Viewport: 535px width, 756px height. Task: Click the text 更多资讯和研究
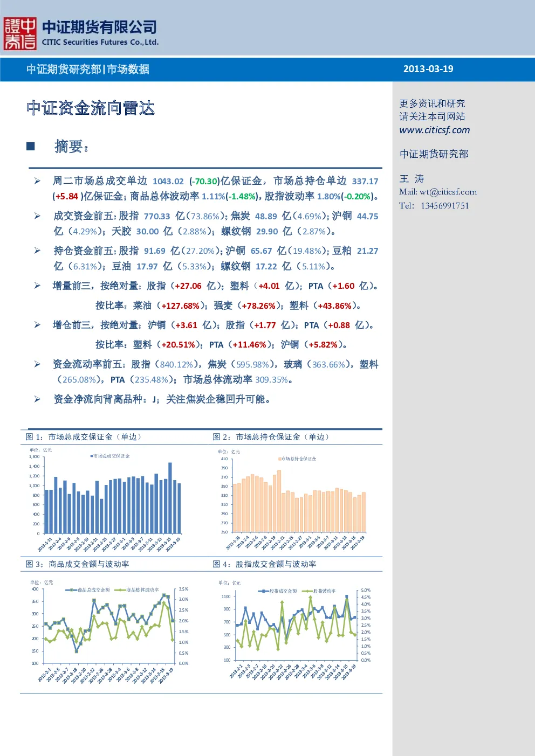432,103
